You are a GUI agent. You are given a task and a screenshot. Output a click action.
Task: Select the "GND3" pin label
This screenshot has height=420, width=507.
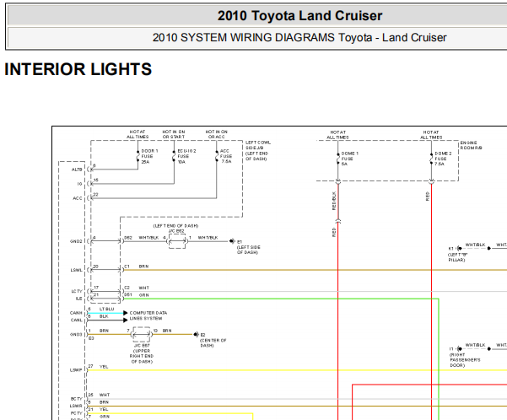76,335
